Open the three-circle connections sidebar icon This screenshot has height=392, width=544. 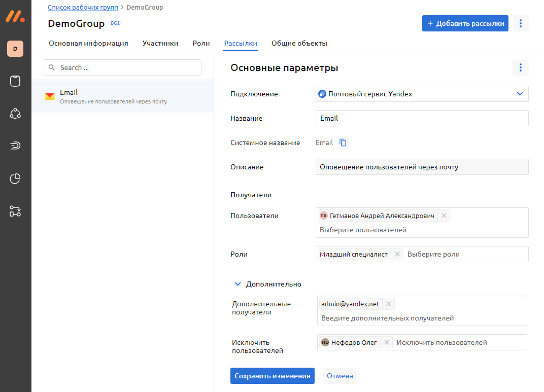pyautogui.click(x=15, y=114)
